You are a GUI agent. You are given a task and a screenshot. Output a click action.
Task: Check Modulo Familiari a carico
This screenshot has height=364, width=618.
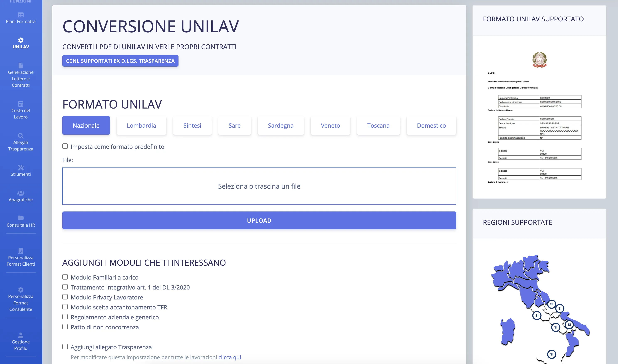(65, 277)
